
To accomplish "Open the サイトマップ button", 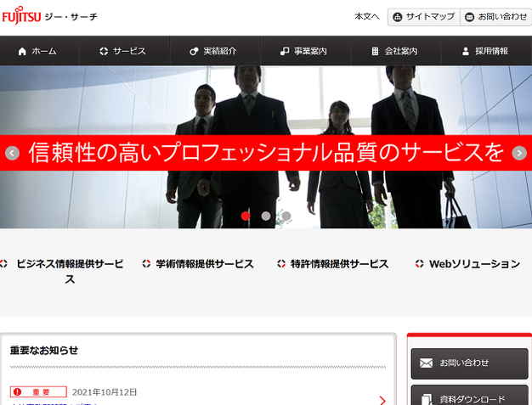I will coord(424,17).
